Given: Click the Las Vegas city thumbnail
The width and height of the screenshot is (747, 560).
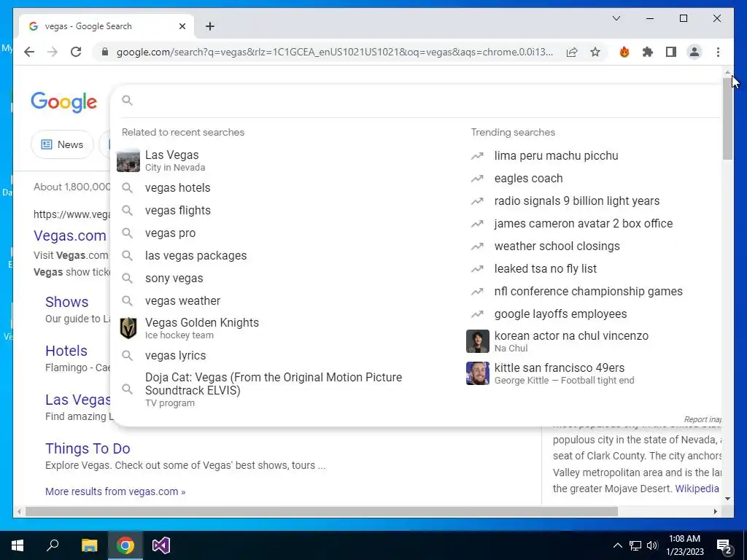Looking at the screenshot, I should coord(128,160).
